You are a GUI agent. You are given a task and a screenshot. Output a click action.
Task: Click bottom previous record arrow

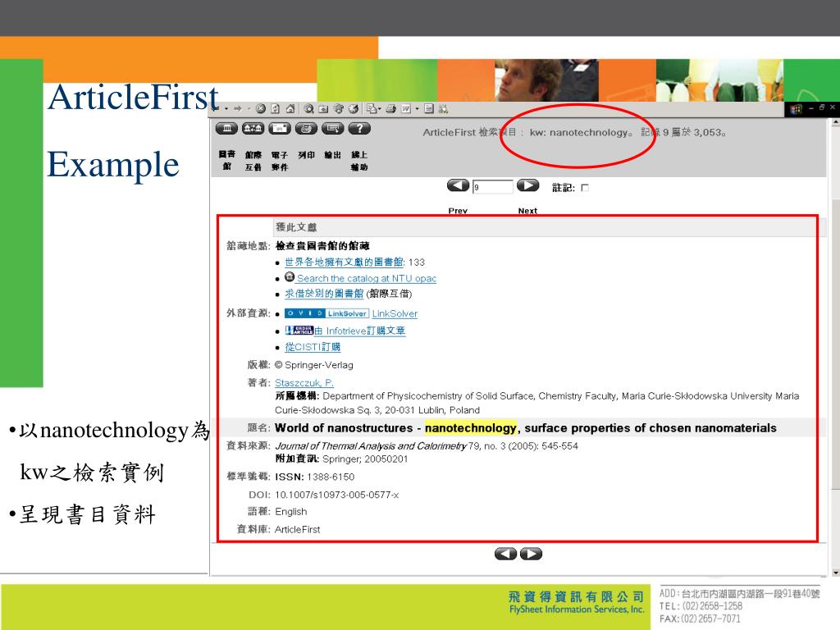click(505, 554)
